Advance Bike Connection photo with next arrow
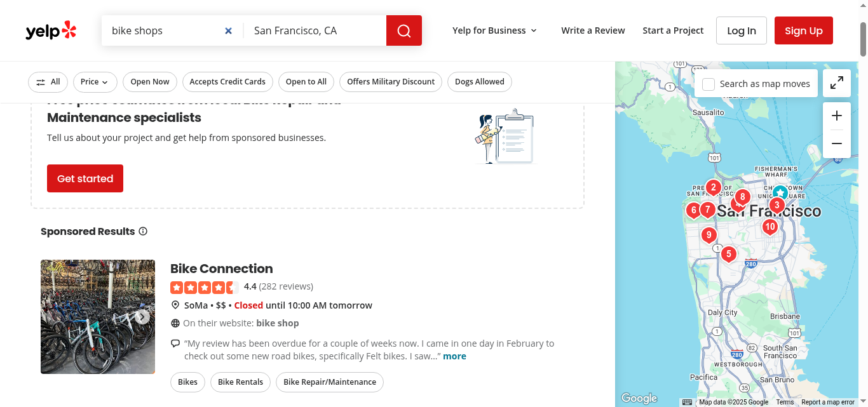 tap(143, 317)
